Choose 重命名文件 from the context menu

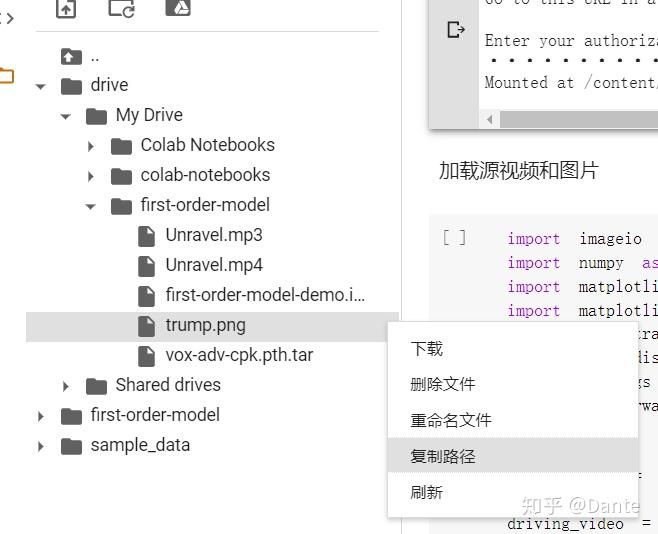[513, 420]
